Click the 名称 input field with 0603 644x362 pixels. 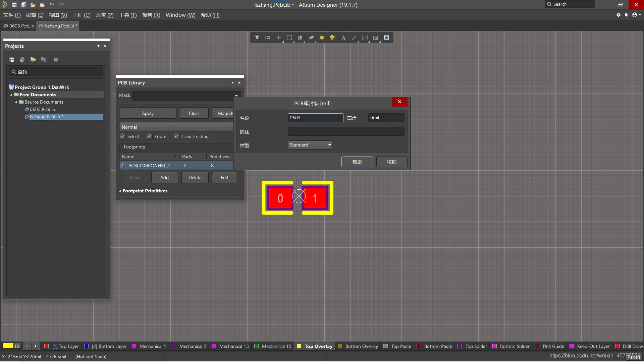click(315, 118)
